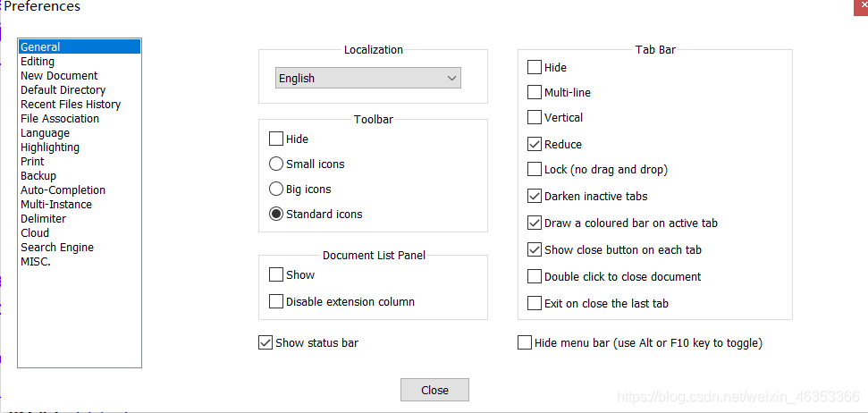Select Big icons toolbar option
Image resolution: width=868 pixels, height=413 pixels.
[x=276, y=190]
